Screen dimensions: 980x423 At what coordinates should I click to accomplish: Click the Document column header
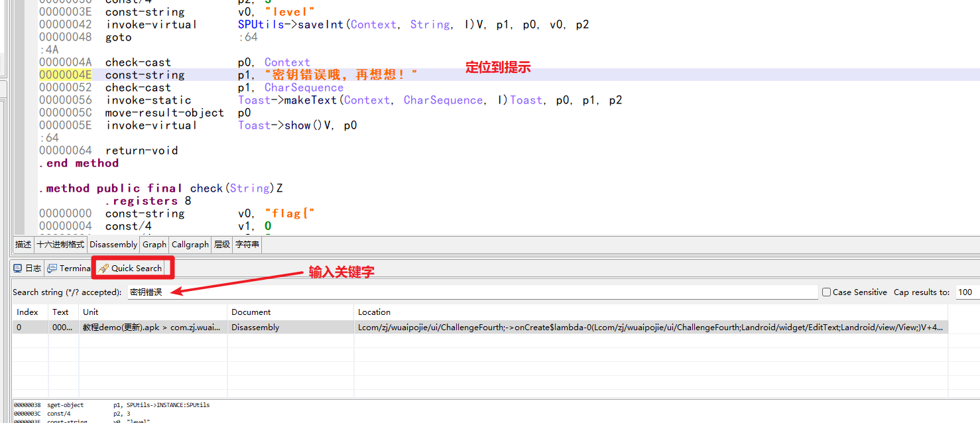[251, 312]
